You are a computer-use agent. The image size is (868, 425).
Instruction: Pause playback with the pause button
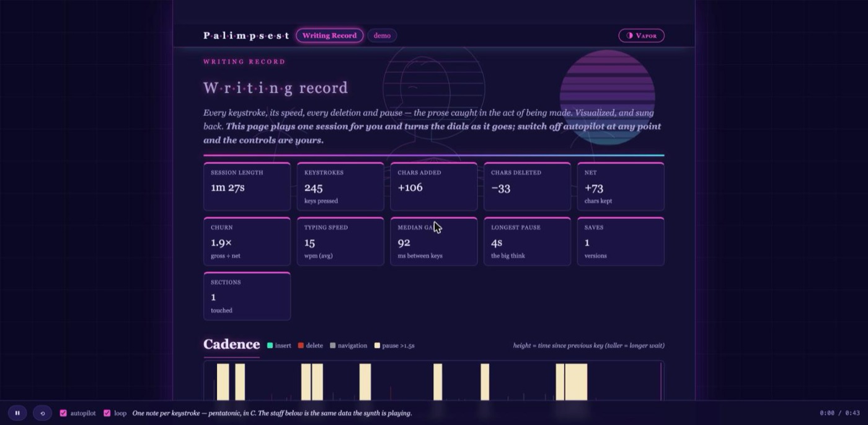click(17, 413)
